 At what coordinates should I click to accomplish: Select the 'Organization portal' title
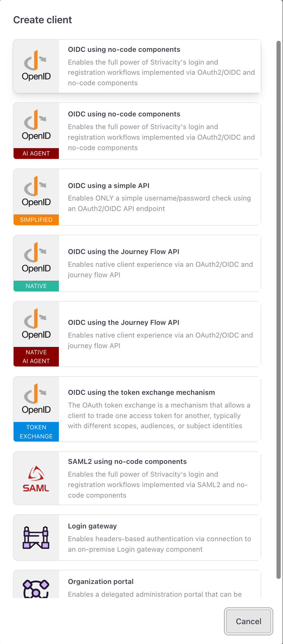(101, 582)
